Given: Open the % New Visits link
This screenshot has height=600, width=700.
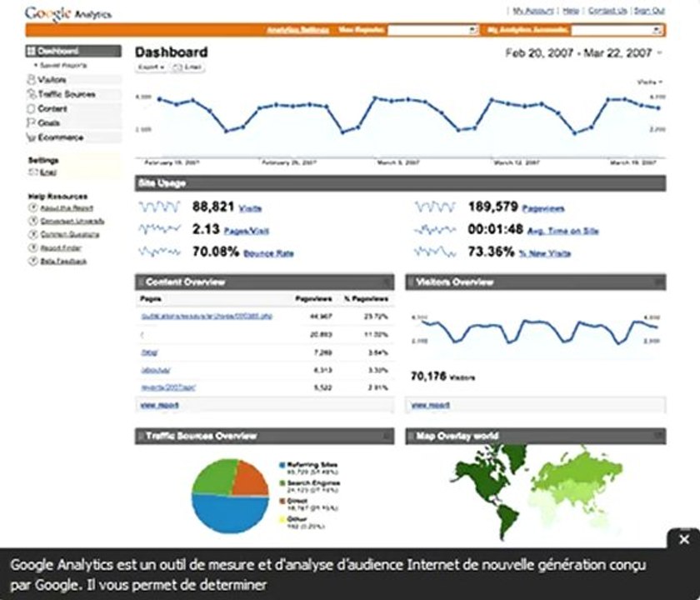Looking at the screenshot, I should (x=545, y=253).
